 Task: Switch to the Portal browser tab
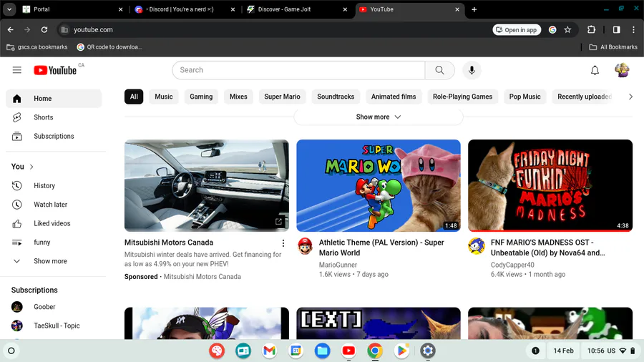click(x=72, y=9)
